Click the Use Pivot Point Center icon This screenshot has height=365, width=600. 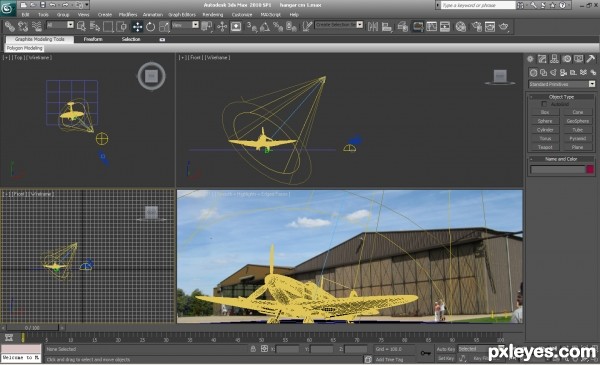[207, 26]
